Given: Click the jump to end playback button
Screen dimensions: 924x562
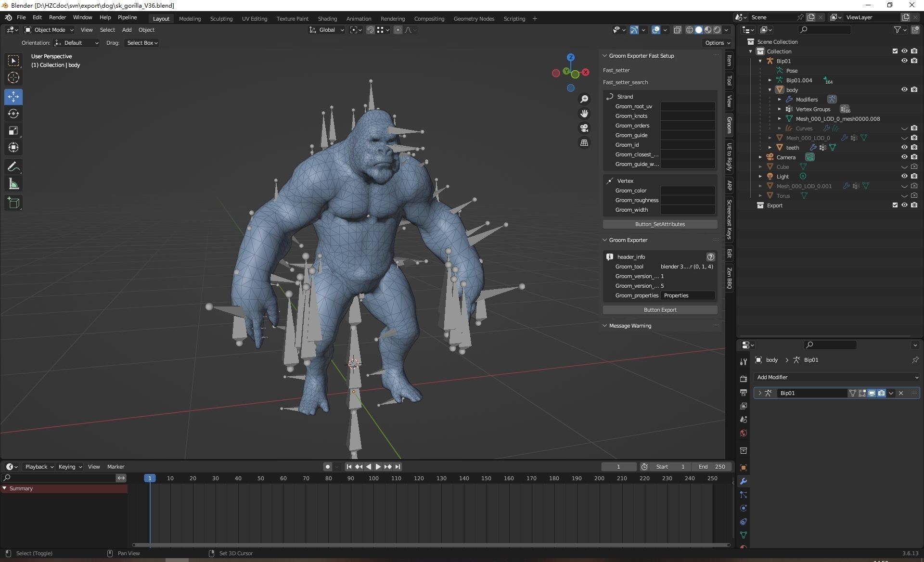Looking at the screenshot, I should point(398,467).
